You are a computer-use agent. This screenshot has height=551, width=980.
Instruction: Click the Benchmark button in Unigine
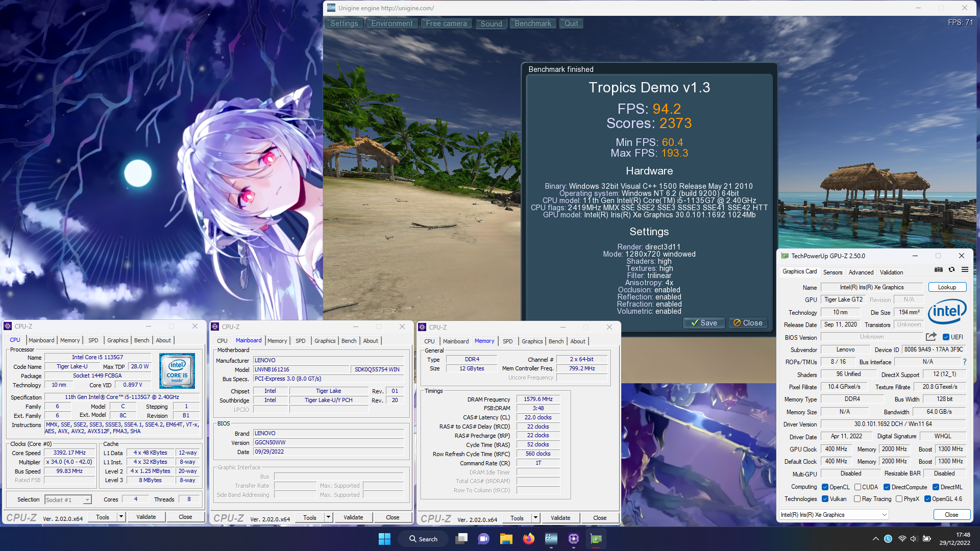click(532, 23)
